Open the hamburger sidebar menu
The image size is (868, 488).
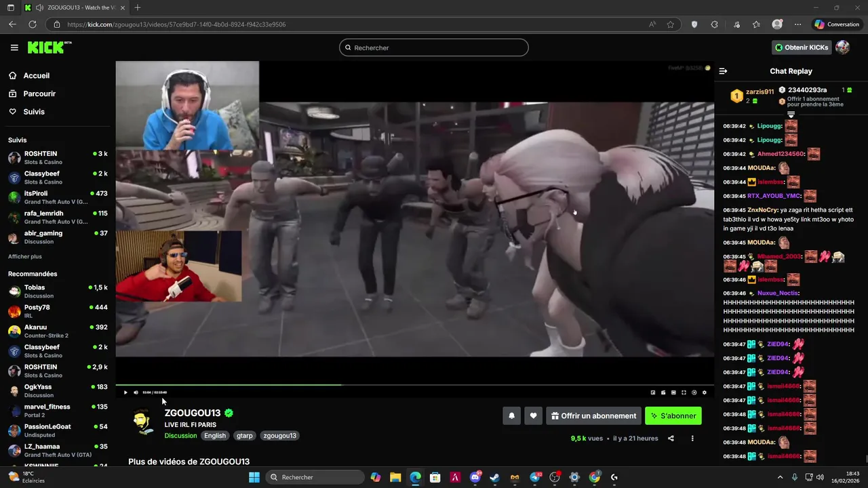click(x=14, y=47)
